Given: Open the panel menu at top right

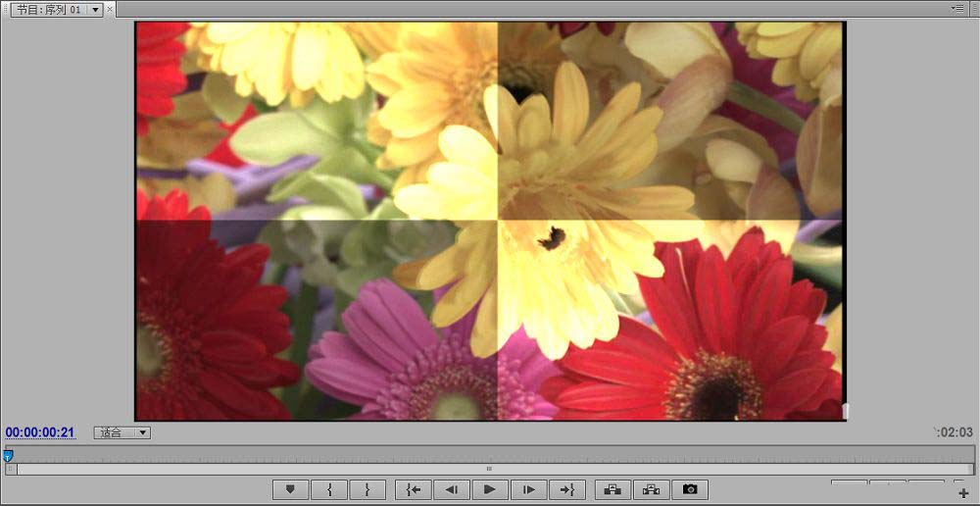Looking at the screenshot, I should tap(958, 8).
